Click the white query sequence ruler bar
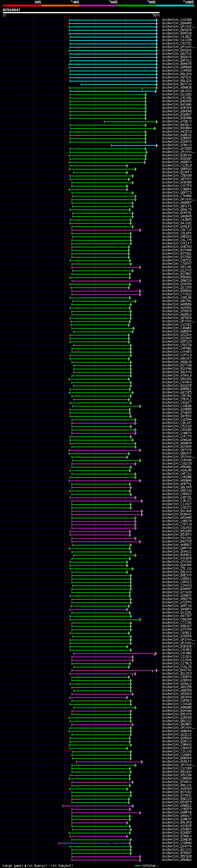 click(x=81, y=13)
